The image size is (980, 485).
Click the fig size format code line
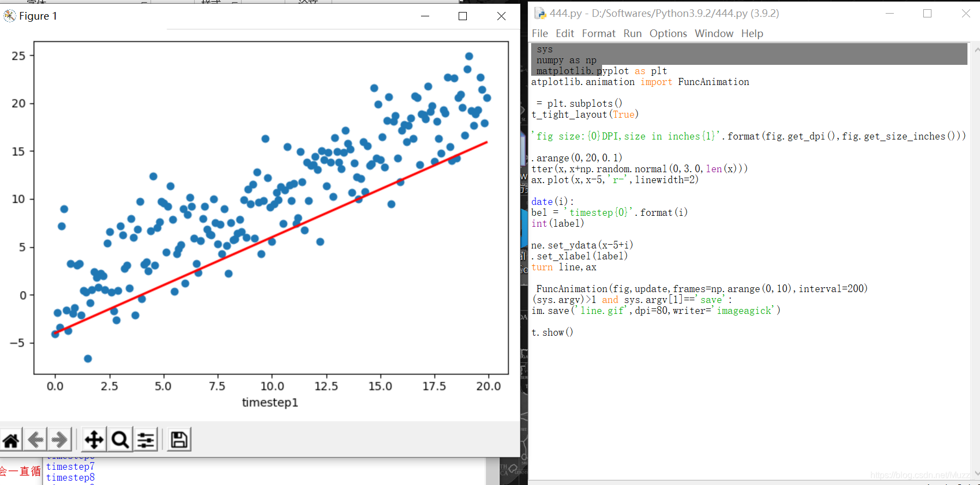[749, 136]
